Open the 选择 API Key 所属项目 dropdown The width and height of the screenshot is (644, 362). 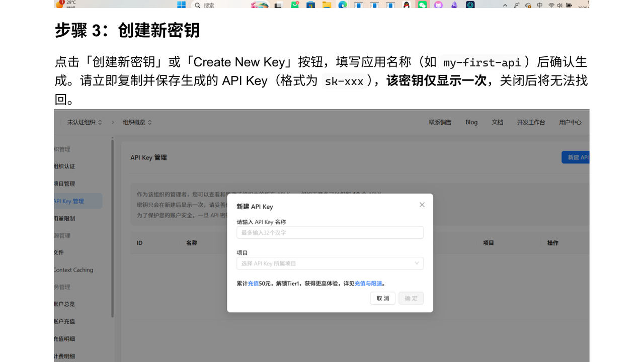pos(330,263)
